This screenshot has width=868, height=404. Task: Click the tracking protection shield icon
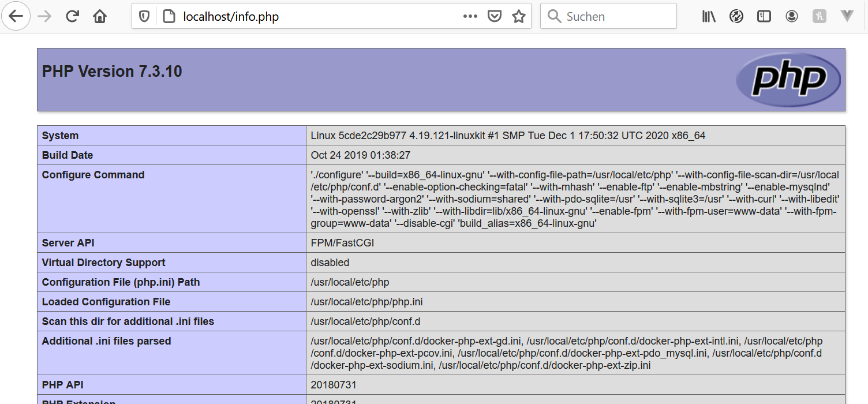[145, 17]
